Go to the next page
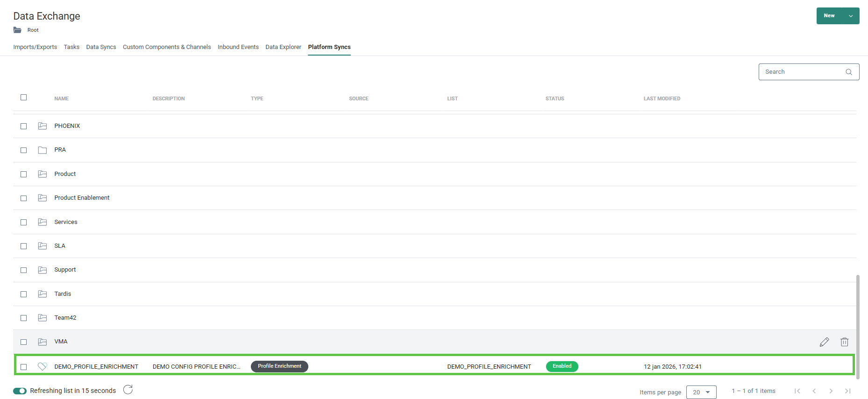Image resolution: width=868 pixels, height=399 pixels. tap(831, 391)
